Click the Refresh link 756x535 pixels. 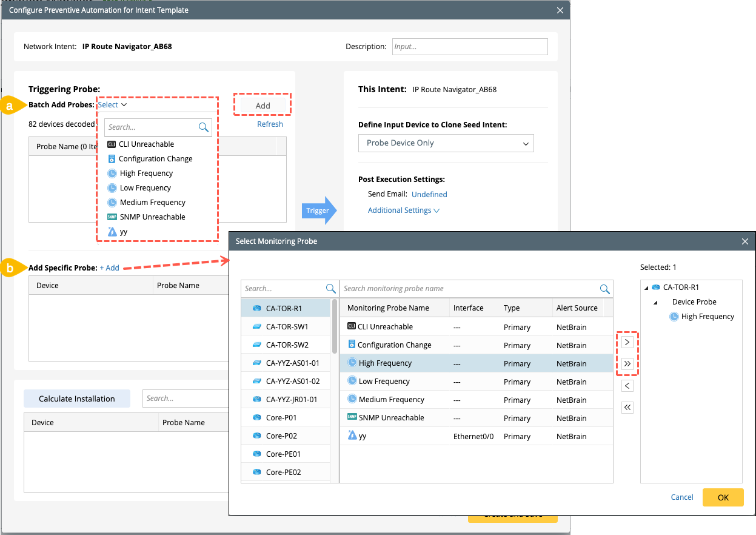point(270,124)
